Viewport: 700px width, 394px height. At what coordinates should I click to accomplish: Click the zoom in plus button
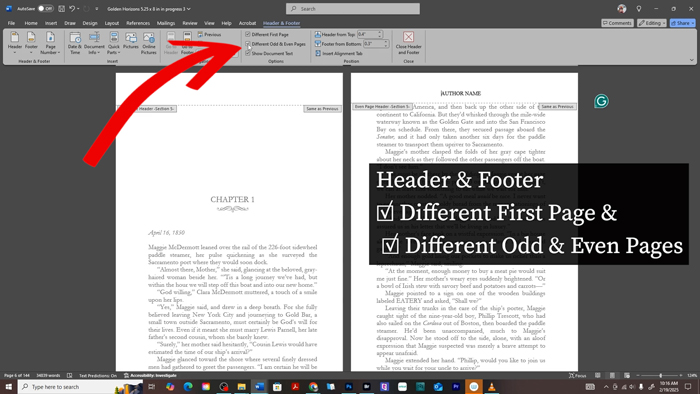click(681, 376)
